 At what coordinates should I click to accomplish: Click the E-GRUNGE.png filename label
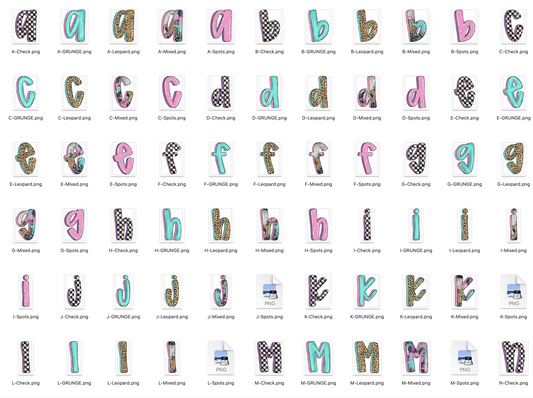[514, 118]
